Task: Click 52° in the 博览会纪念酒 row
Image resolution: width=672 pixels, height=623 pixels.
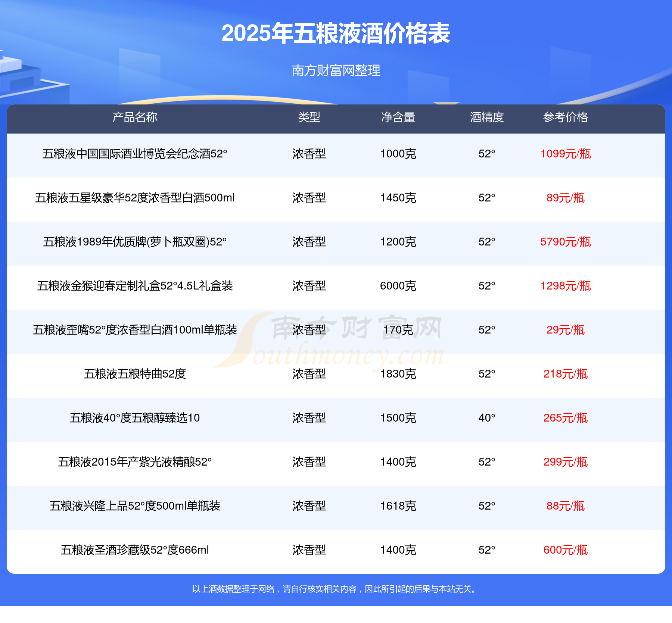Action: pos(487,154)
